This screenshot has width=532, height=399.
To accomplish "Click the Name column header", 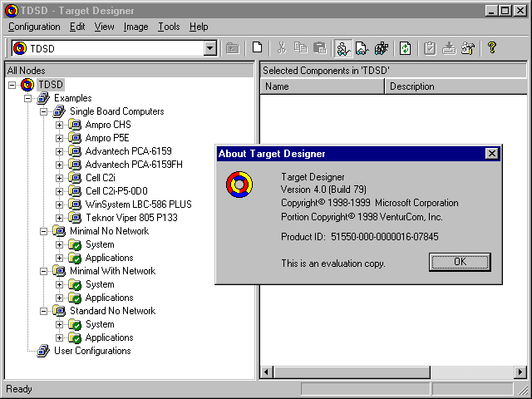I will tap(323, 86).
